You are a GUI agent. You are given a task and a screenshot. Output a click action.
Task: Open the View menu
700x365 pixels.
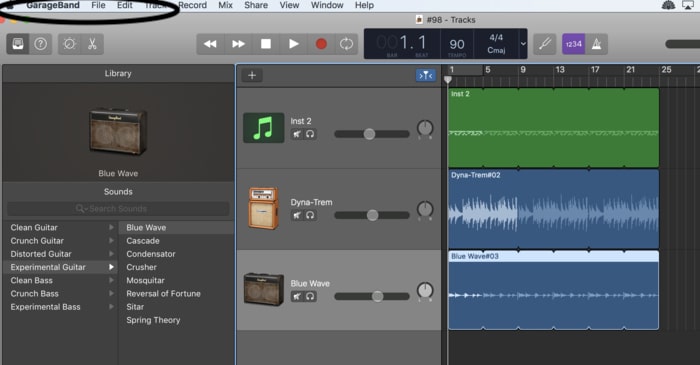coord(289,5)
